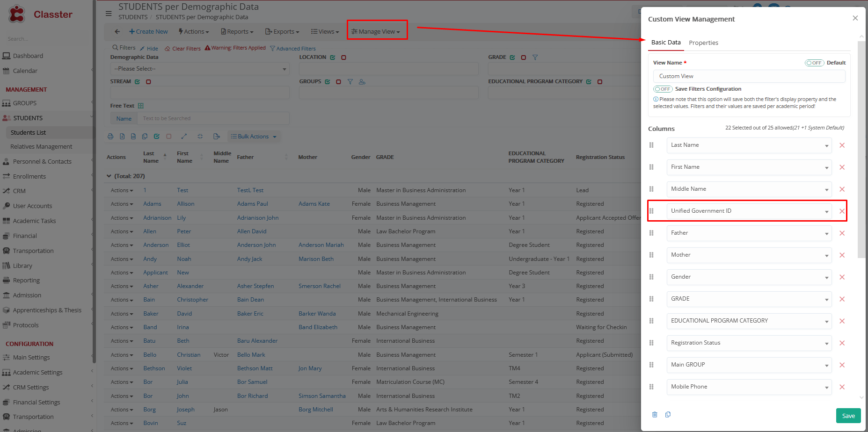Save the custom view
The height and width of the screenshot is (432, 868).
(848, 416)
